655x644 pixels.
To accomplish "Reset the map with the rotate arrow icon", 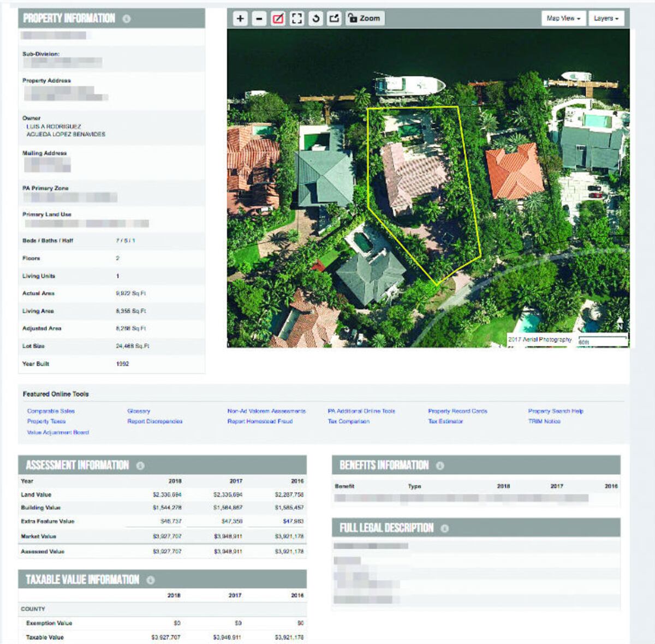I will 315,19.
